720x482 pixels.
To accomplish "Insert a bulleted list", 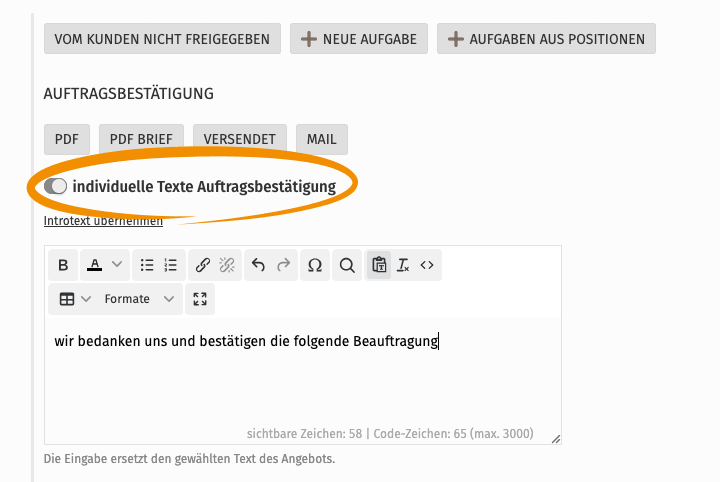I will pos(147,265).
